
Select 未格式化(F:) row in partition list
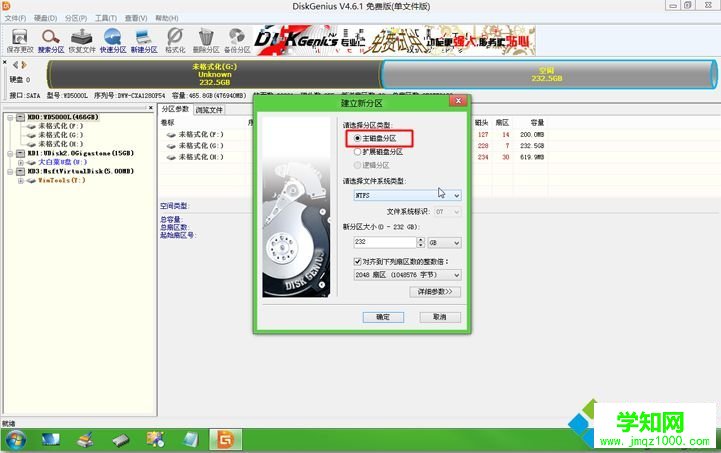tap(201, 134)
